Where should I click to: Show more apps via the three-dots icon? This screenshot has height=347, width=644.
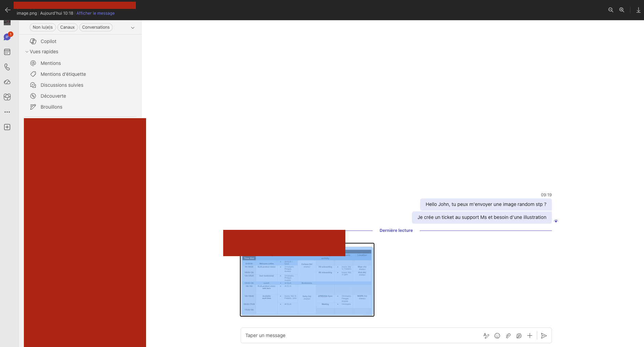pos(7,112)
